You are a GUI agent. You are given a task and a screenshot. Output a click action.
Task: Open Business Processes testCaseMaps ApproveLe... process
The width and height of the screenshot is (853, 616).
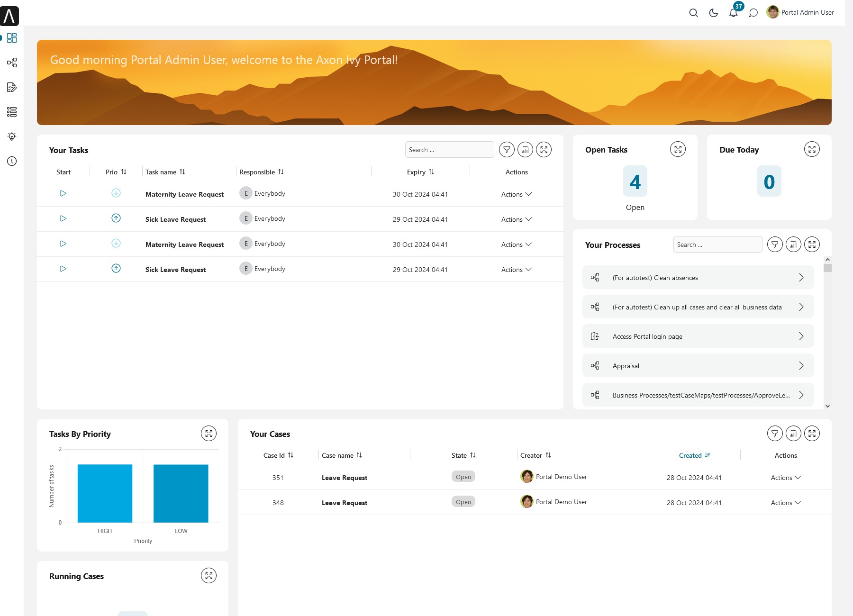coord(698,395)
